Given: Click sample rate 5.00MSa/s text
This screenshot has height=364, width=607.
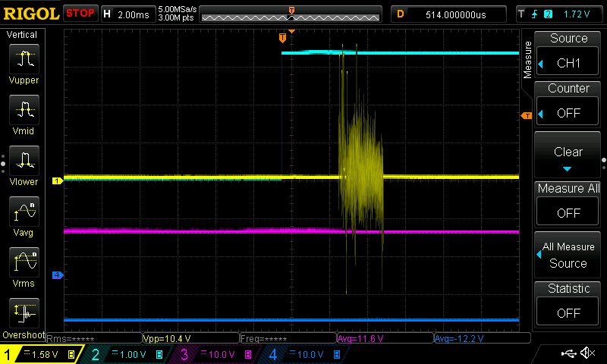Looking at the screenshot, I should point(178,9).
